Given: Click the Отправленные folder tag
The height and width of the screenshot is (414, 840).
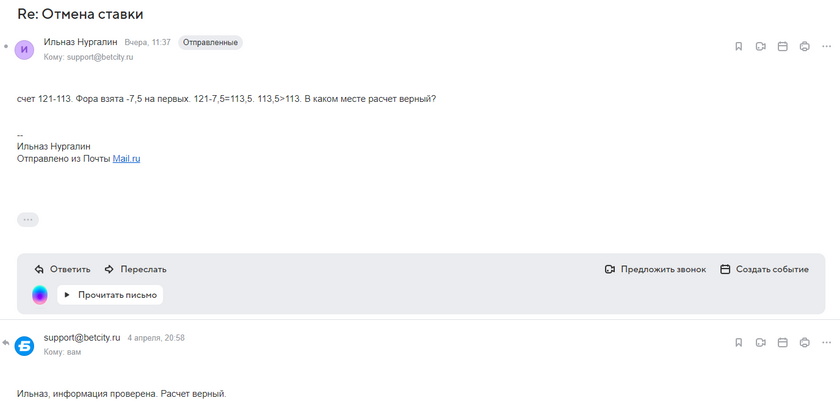Looking at the screenshot, I should click(211, 42).
